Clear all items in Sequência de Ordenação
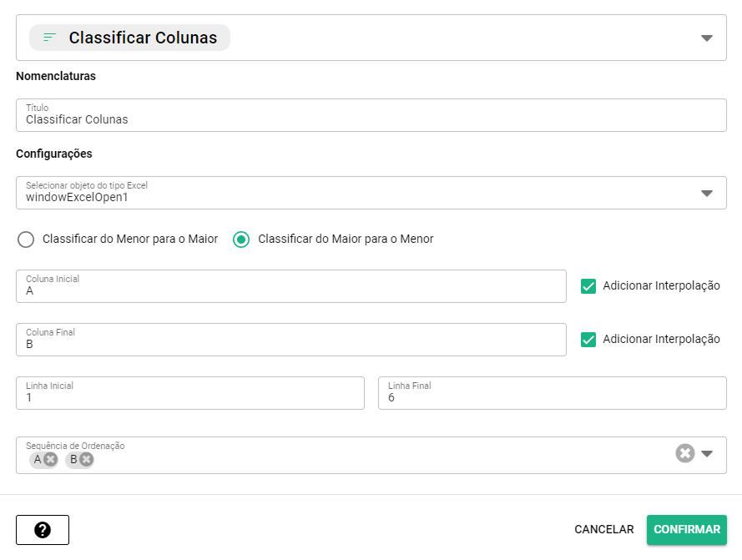This screenshot has height=560, width=742. [x=684, y=453]
